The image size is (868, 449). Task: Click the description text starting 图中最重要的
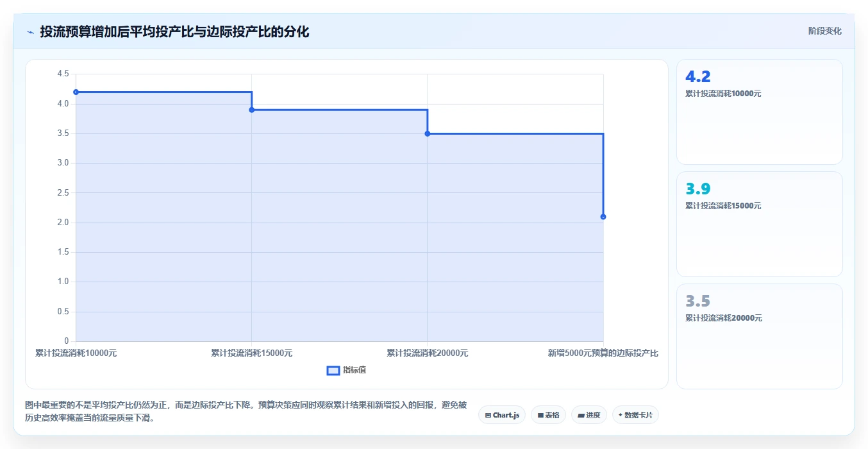pos(246,412)
